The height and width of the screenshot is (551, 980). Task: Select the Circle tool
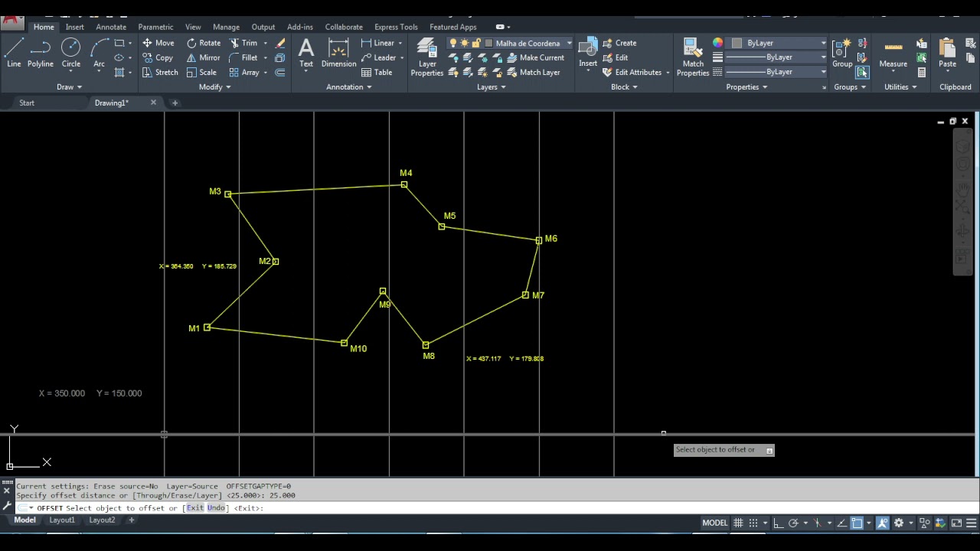(x=70, y=54)
